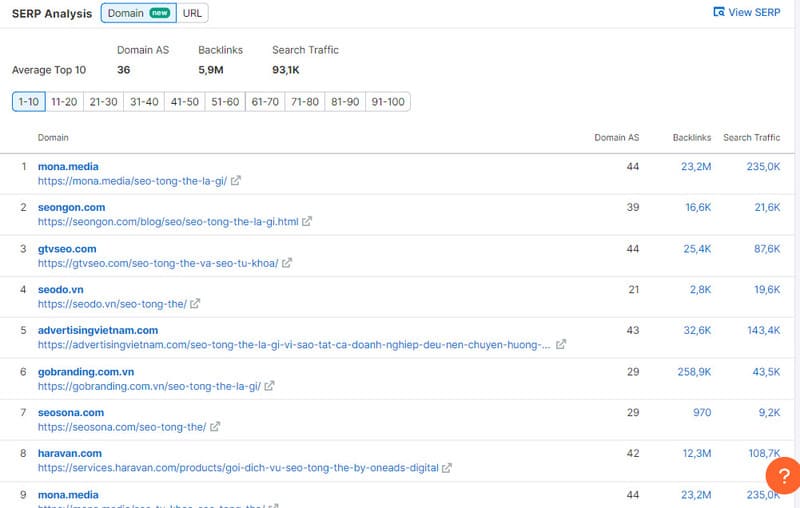Open external link icon for seodo.vn URL
This screenshot has width=800, height=508.
pyautogui.click(x=195, y=304)
